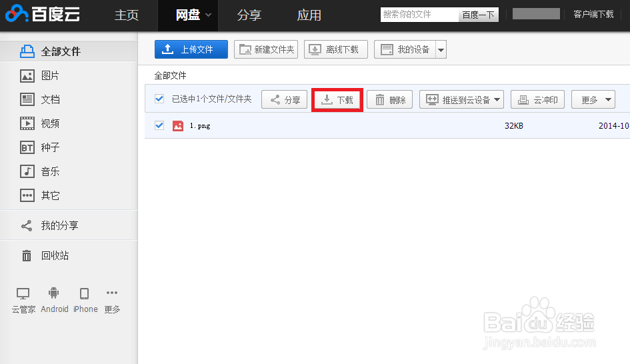Click the 1.png image file icon

[x=178, y=126]
